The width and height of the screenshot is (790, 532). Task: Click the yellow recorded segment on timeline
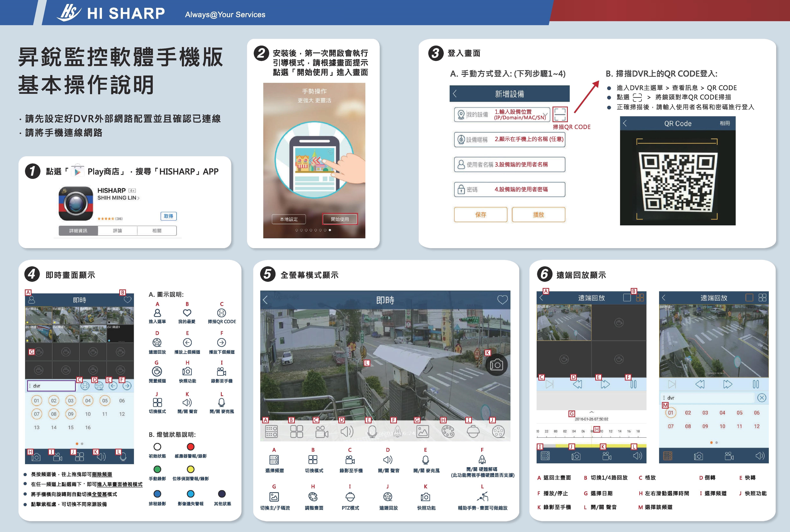[x=601, y=446]
